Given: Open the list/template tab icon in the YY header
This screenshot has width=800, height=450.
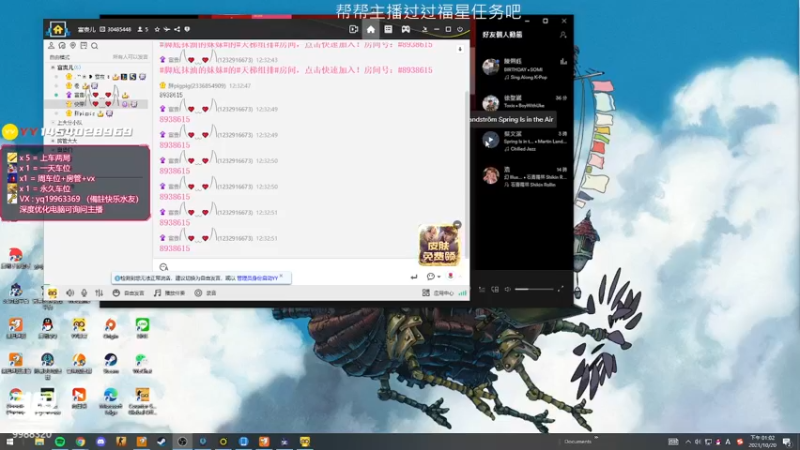Looking at the screenshot, I should 388,30.
